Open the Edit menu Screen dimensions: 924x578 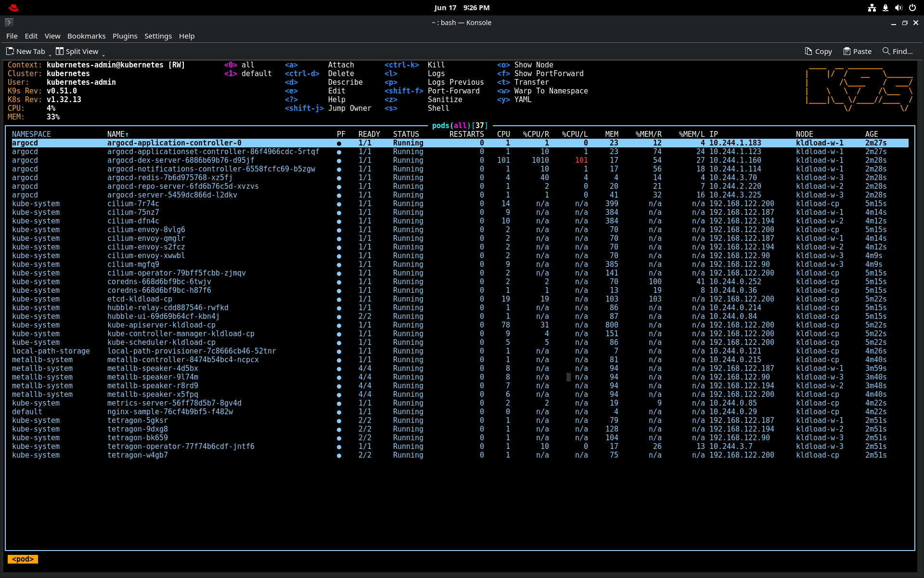31,36
